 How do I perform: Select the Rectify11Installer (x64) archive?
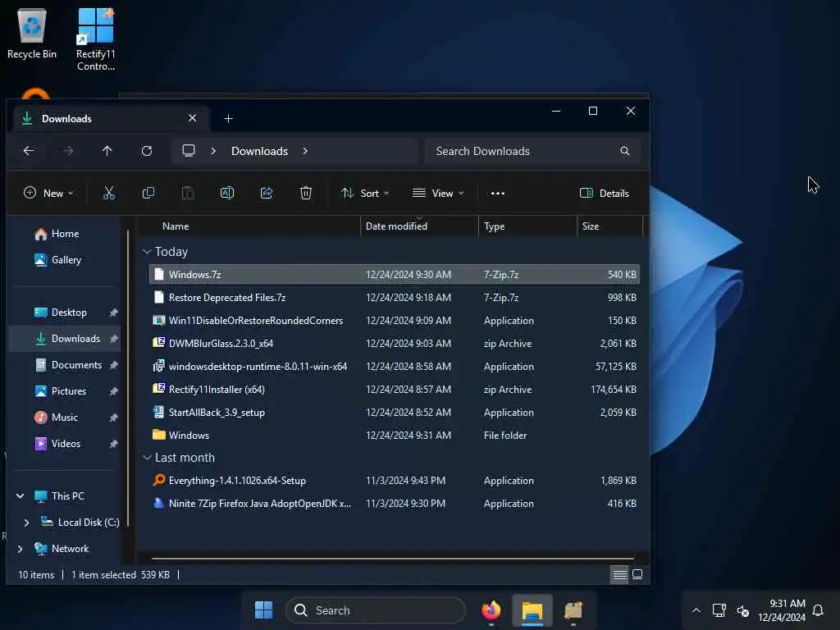click(x=395, y=390)
